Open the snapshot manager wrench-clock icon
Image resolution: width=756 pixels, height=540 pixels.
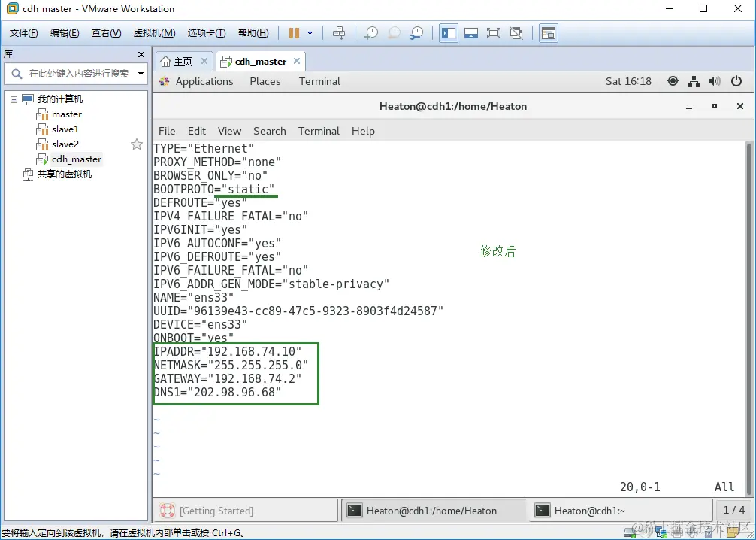coord(416,33)
